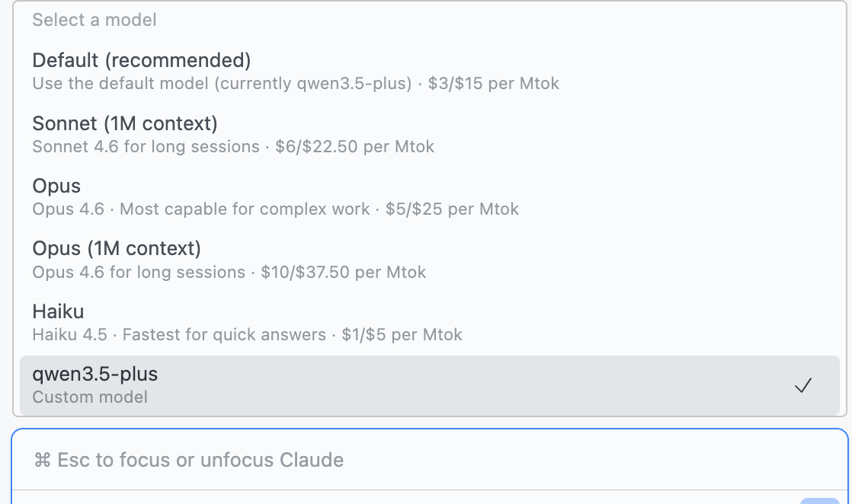
Task: Click the "Custom model" subtitle text
Action: point(90,397)
